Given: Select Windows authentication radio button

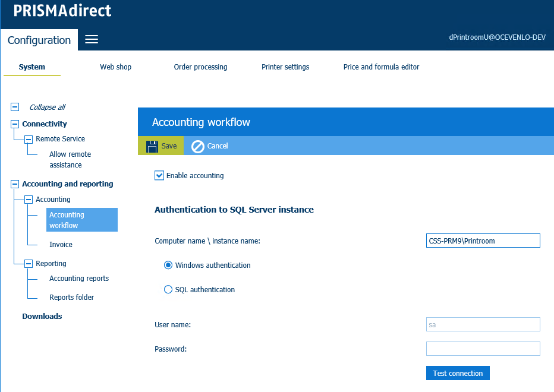Looking at the screenshot, I should (x=168, y=265).
